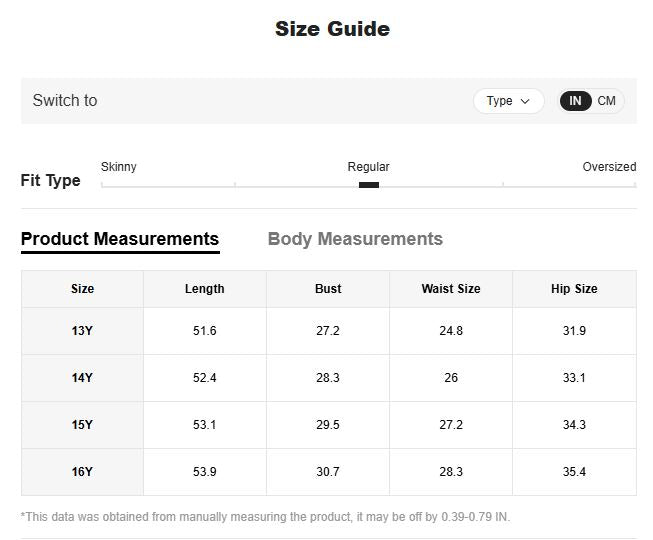
Task: Click the 16Y hip size value 35.4
Action: pyautogui.click(x=574, y=472)
